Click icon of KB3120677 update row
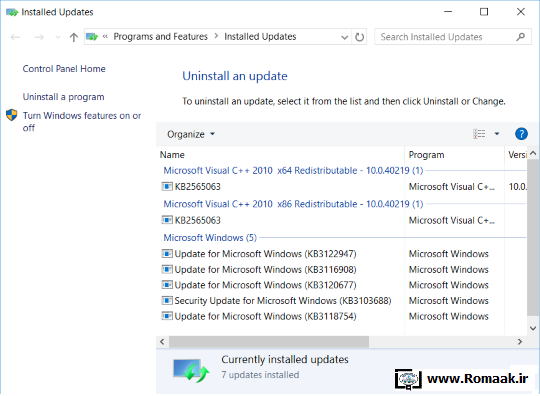This screenshot has width=540, height=396. click(x=167, y=285)
